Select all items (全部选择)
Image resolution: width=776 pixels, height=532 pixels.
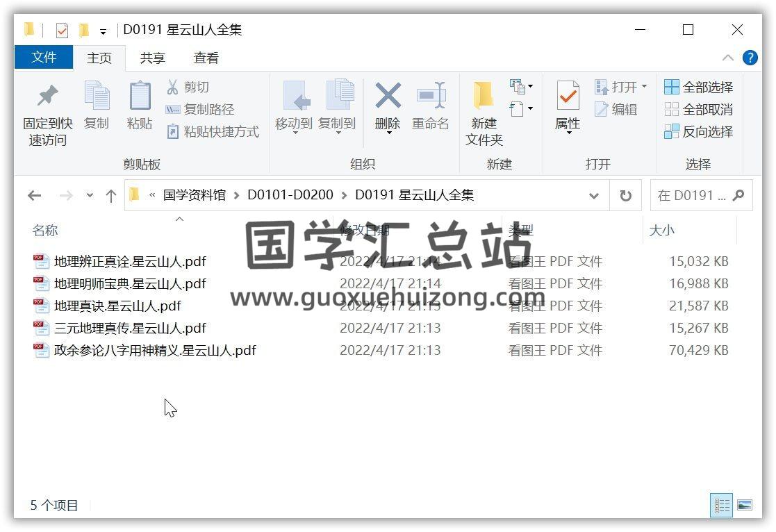point(698,87)
